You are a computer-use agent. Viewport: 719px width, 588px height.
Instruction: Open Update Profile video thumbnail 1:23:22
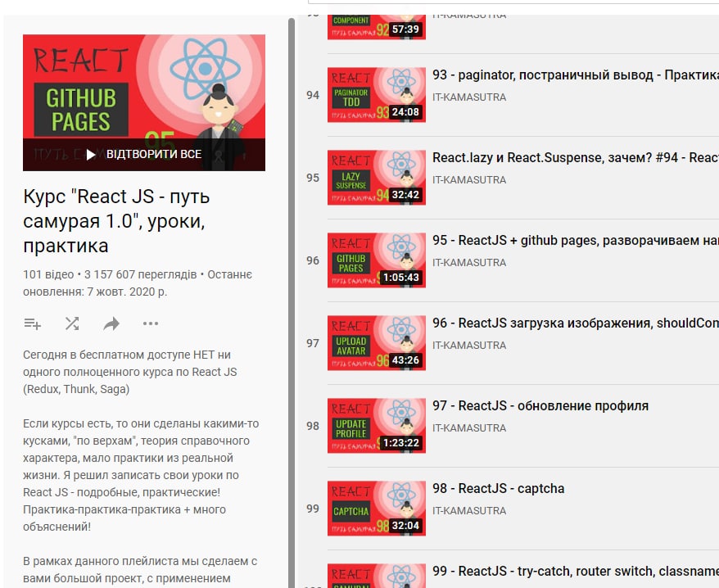377,425
